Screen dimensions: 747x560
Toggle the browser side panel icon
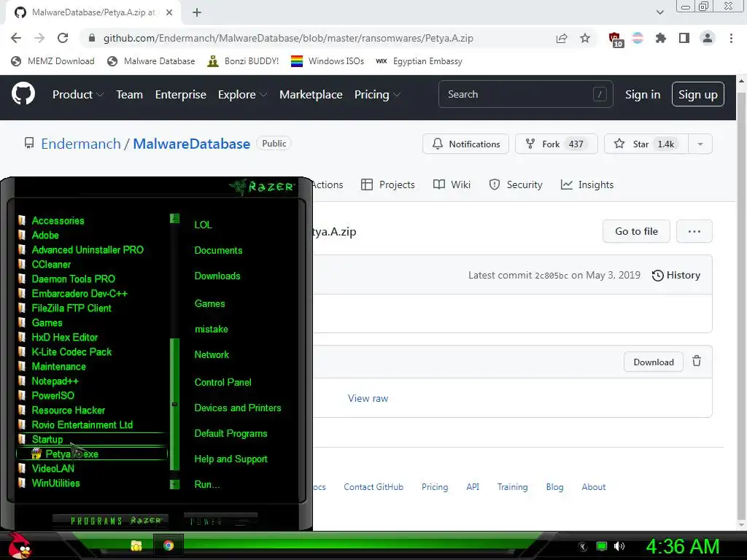[x=684, y=38]
